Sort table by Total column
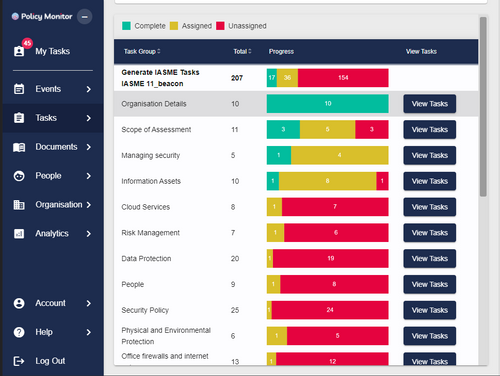This screenshot has height=376, width=500. [242, 51]
